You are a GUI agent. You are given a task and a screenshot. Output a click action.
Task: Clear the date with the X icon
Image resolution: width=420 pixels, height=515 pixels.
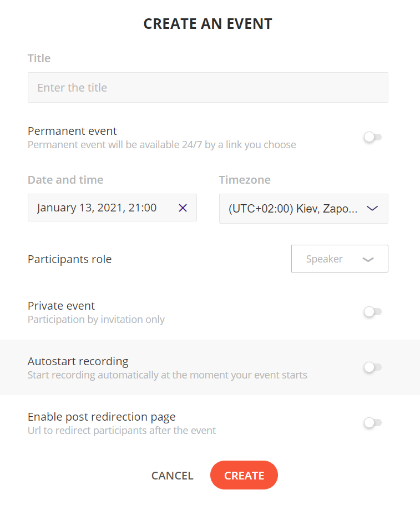click(x=183, y=208)
